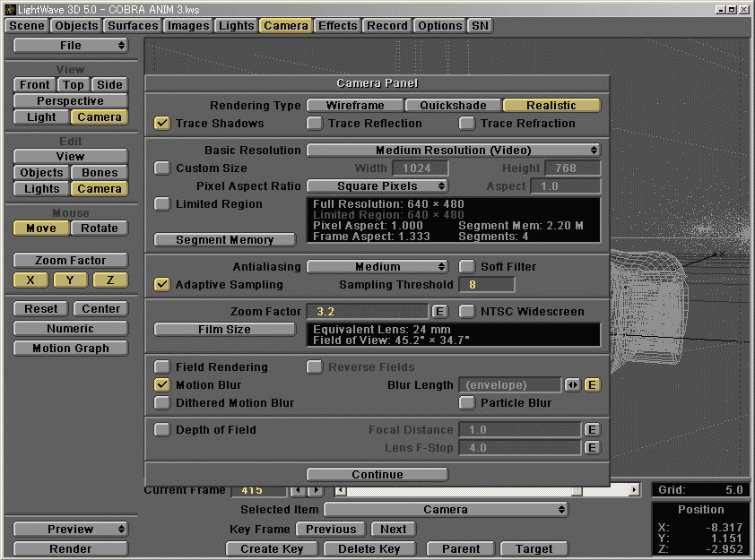This screenshot has height=560, width=755.
Task: Click the Lens F-Stop envelope E button
Action: 592,448
